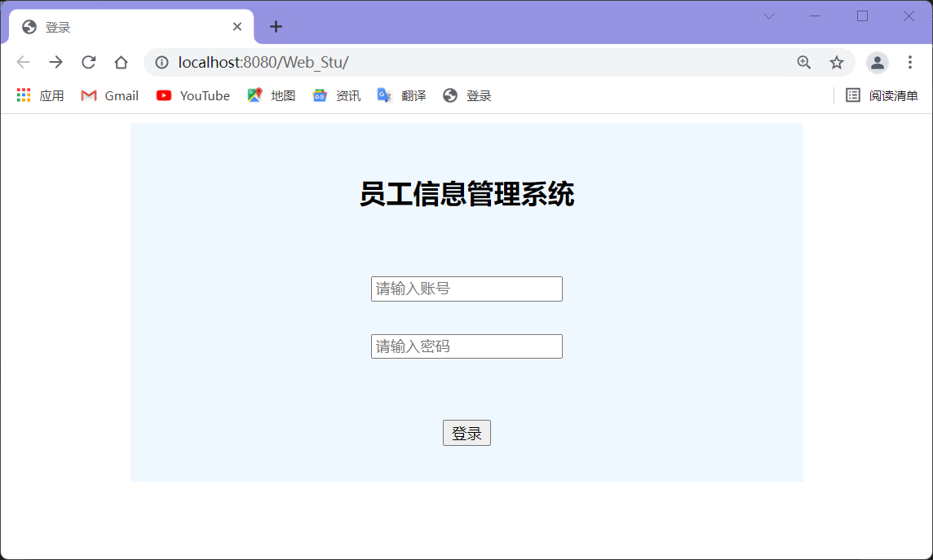Open the 阅读清单 (Reading list) panel
Screen dimensions: 933x560
[x=885, y=95]
